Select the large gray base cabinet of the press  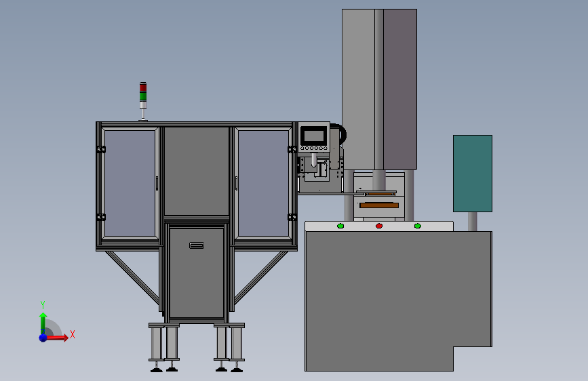click(397, 300)
